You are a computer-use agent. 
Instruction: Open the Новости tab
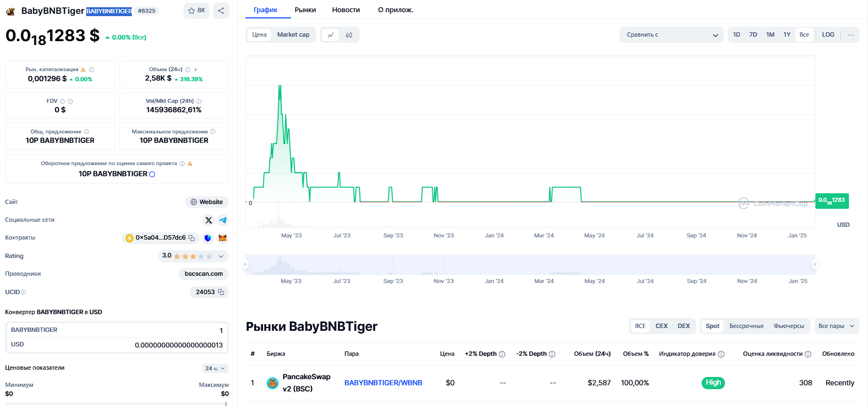[x=346, y=10]
